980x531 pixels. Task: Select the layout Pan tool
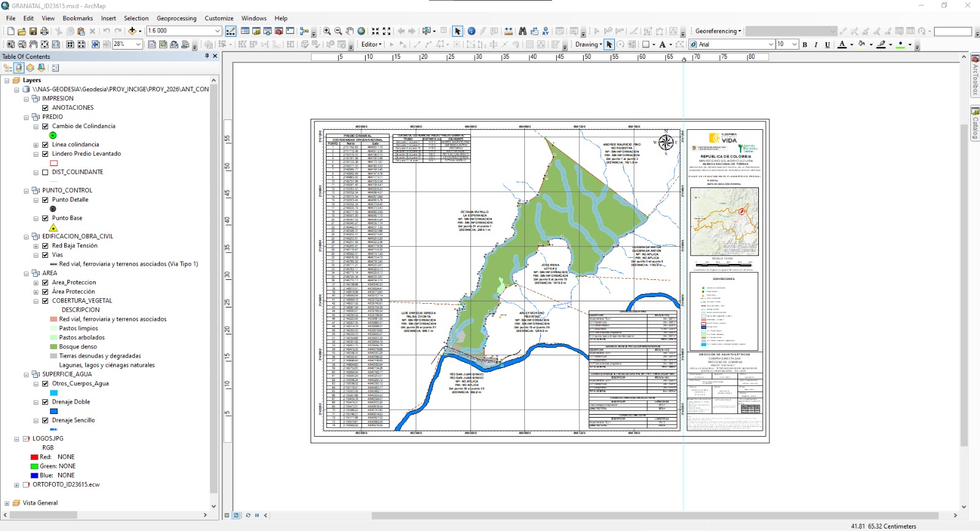pos(33,44)
